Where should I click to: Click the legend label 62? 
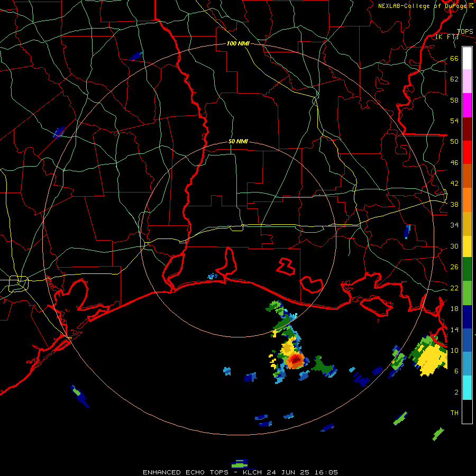click(454, 79)
